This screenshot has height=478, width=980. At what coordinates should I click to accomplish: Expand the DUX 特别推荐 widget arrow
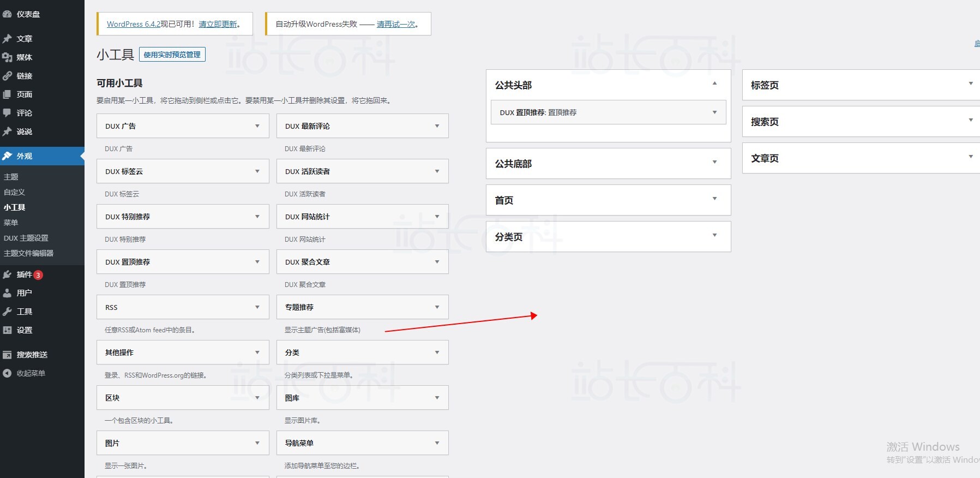tap(257, 217)
